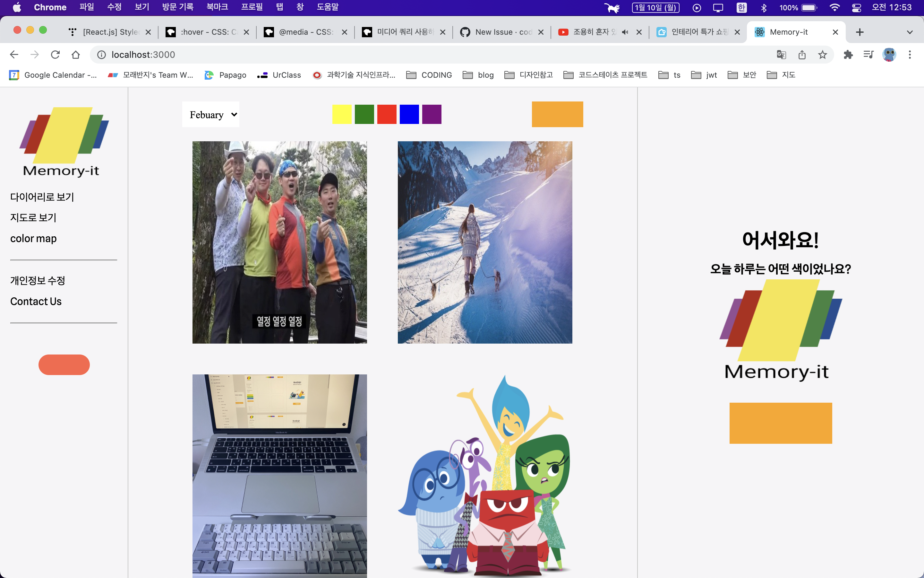This screenshot has height=578, width=924.
Task: Switch Korean input source in menu bar
Action: [741, 8]
